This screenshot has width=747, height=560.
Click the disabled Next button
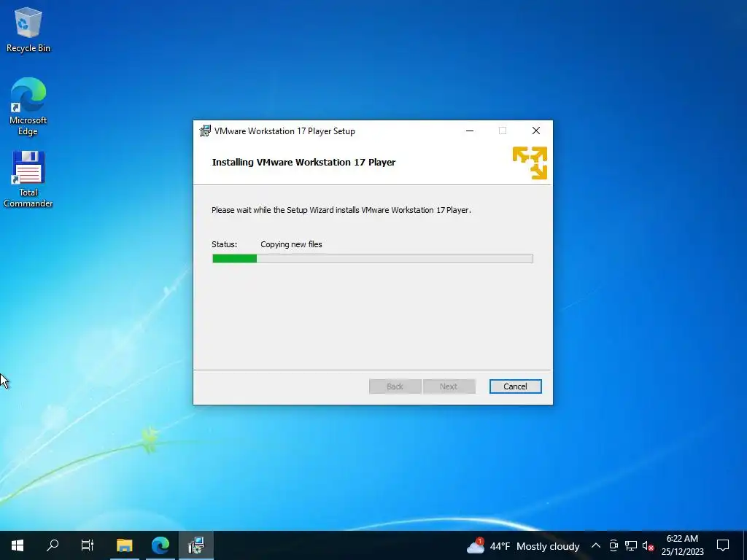point(449,386)
